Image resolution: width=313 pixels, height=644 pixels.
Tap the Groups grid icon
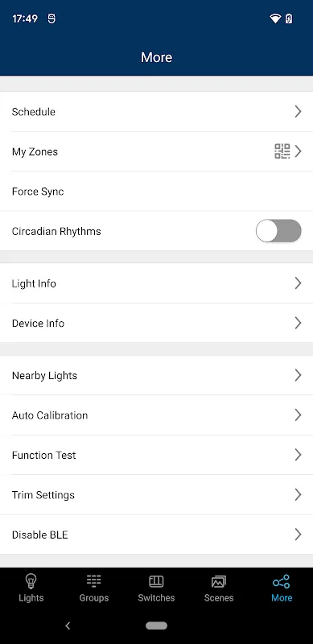tap(93, 581)
